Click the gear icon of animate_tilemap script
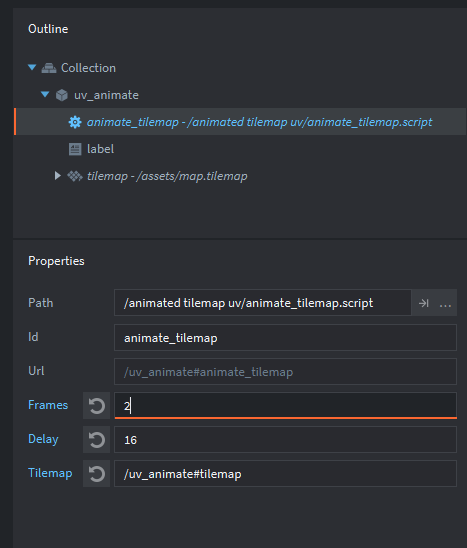This screenshot has width=467, height=548. [x=75, y=122]
